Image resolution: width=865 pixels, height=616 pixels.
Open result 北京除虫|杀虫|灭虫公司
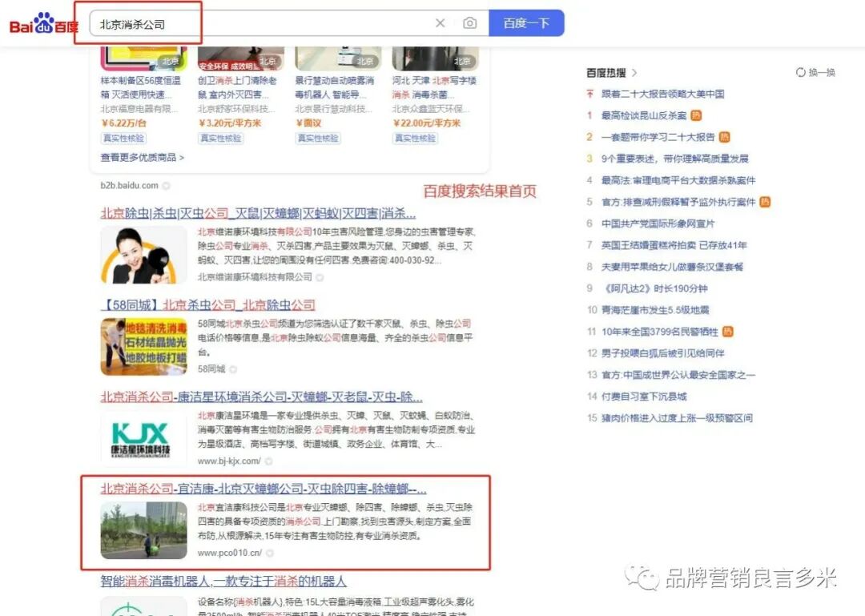[x=258, y=213]
